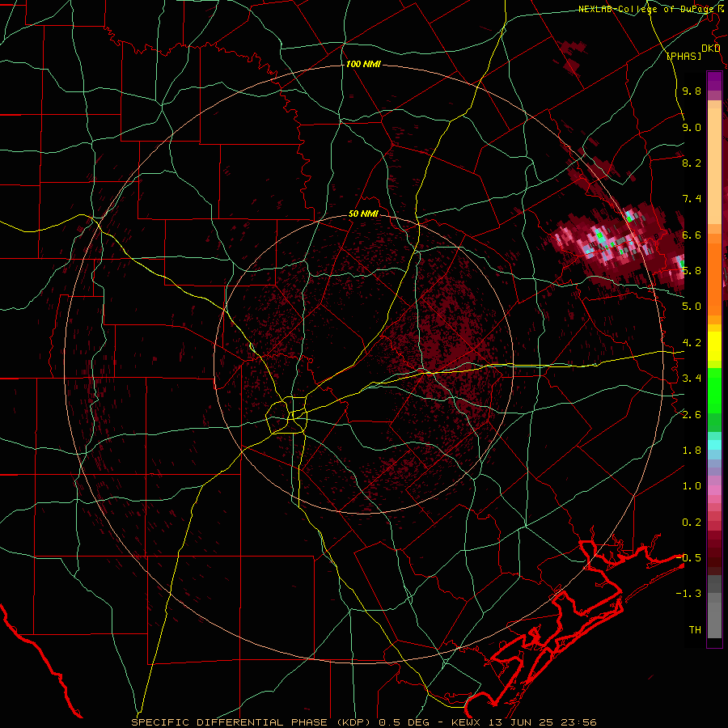The height and width of the screenshot is (728, 728).
Task: Click the 5.0 value on the scale
Action: click(x=692, y=307)
